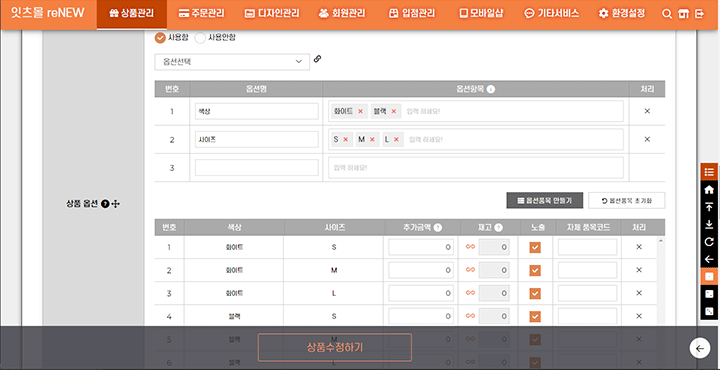This screenshot has width=720, height=370.
Task: Click scroll-to-top icon in side toolbar
Action: [x=709, y=207]
